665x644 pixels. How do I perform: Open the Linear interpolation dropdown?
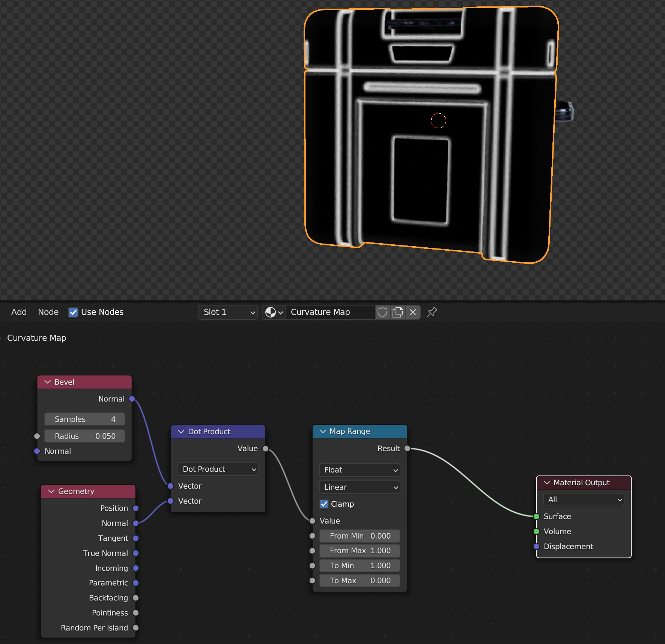pos(360,487)
